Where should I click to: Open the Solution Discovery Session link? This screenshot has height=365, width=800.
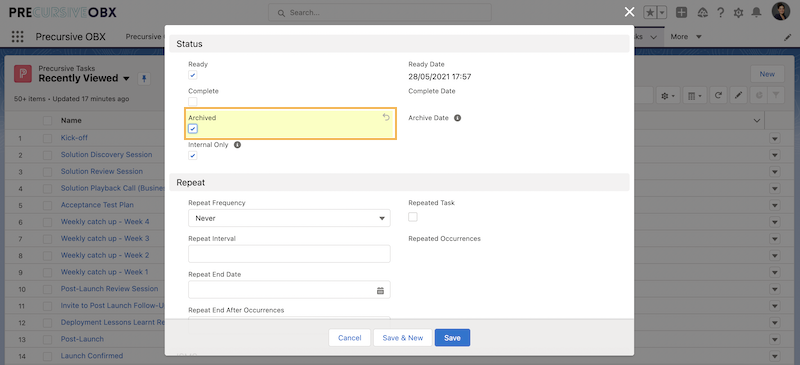point(106,155)
